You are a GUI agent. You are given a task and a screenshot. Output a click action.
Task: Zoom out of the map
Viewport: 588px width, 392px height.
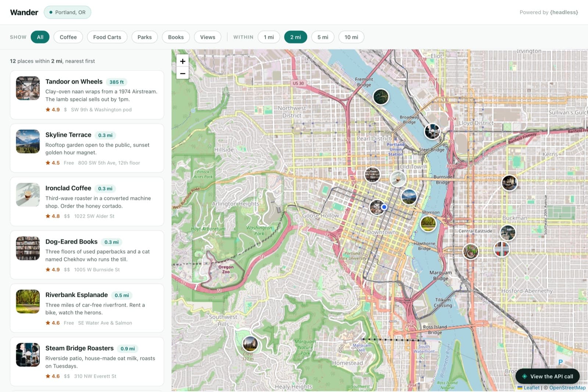183,73
